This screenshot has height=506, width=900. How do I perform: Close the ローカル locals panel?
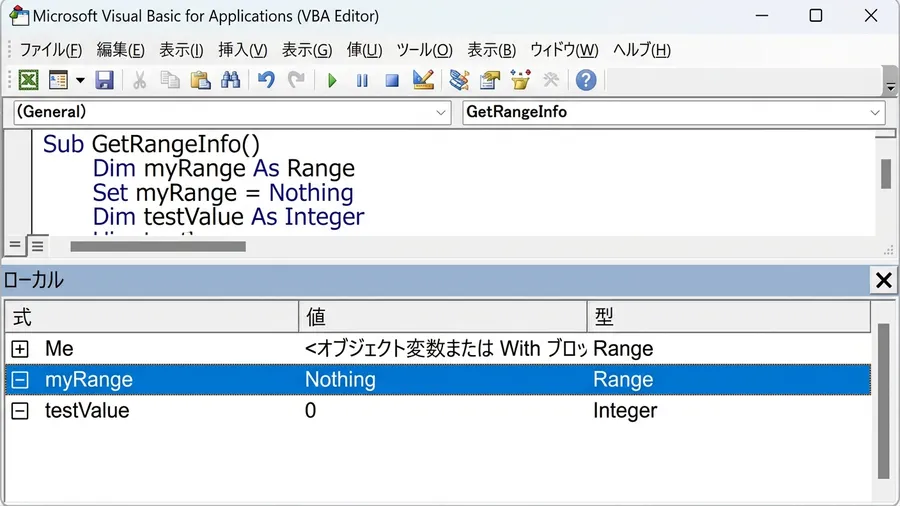(883, 281)
